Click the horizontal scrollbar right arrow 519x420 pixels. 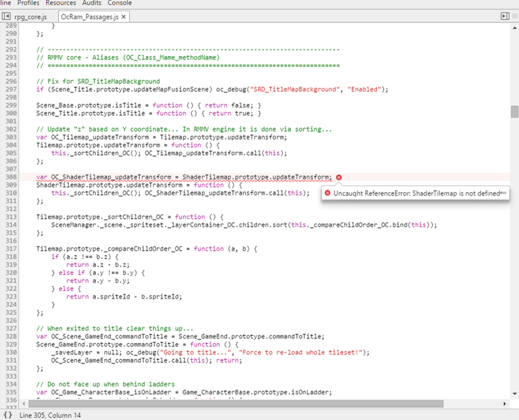504,404
